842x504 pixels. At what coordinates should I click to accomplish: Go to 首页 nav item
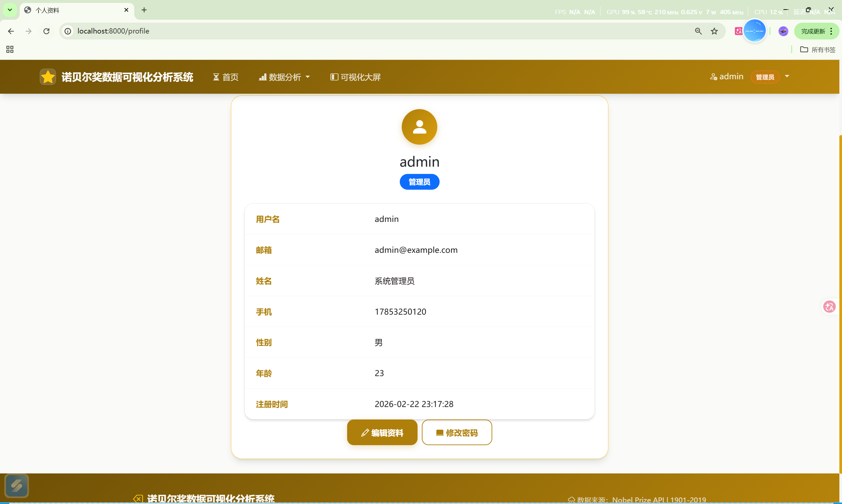pos(226,77)
